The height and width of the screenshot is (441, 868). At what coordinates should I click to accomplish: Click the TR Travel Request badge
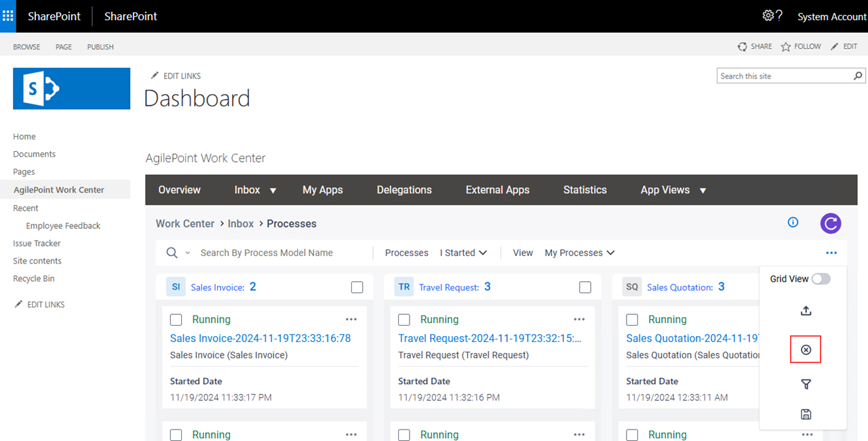point(403,287)
